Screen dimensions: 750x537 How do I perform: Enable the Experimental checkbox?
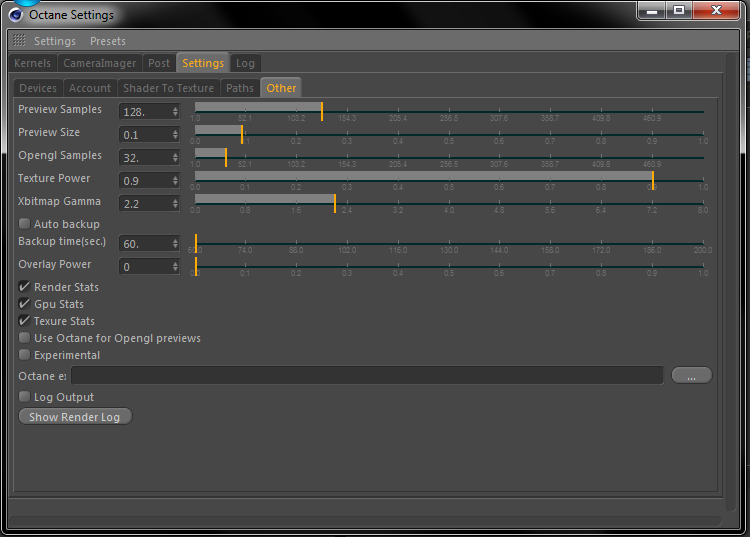tap(24, 355)
